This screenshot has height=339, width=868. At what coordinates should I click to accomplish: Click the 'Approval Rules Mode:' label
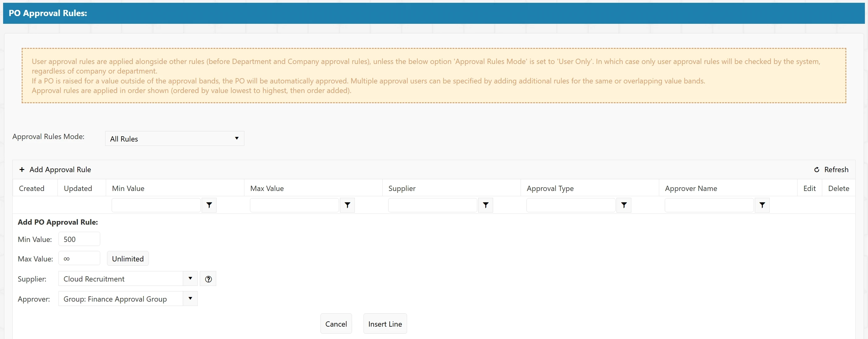(49, 136)
